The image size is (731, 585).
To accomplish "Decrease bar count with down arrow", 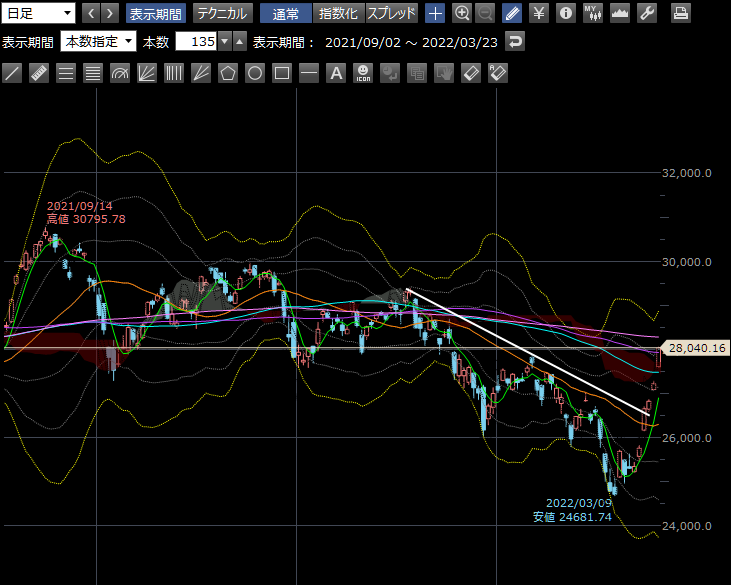I will point(224,42).
